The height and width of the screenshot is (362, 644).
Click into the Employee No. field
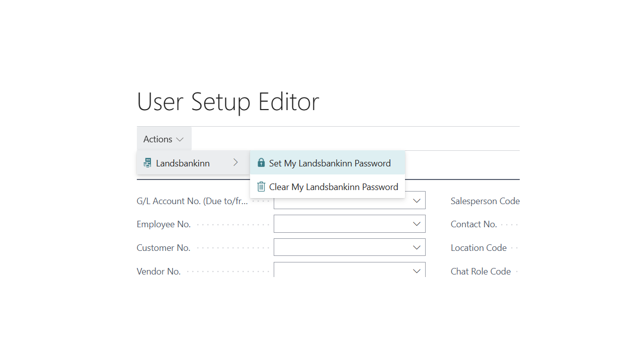[350, 224]
